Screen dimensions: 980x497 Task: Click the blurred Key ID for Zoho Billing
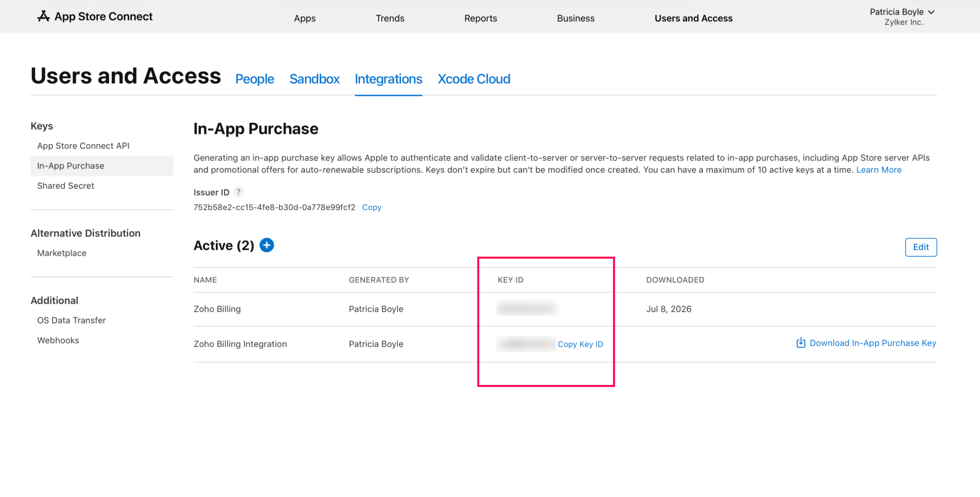click(x=527, y=307)
